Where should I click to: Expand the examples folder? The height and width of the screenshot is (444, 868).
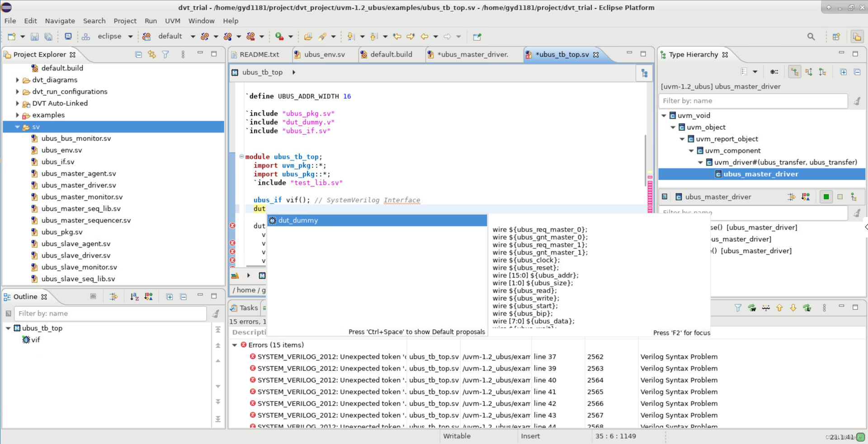tap(17, 115)
